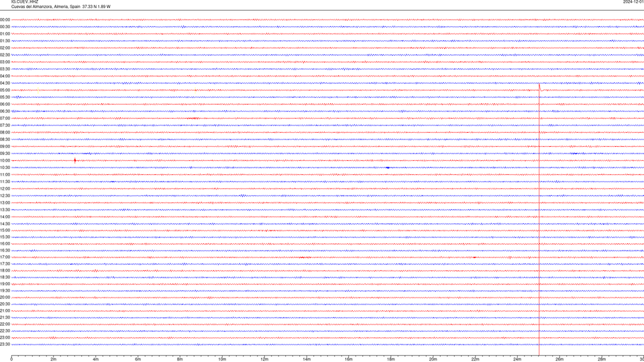Click the 12:00 time label
644x362 pixels.
(x=5, y=189)
